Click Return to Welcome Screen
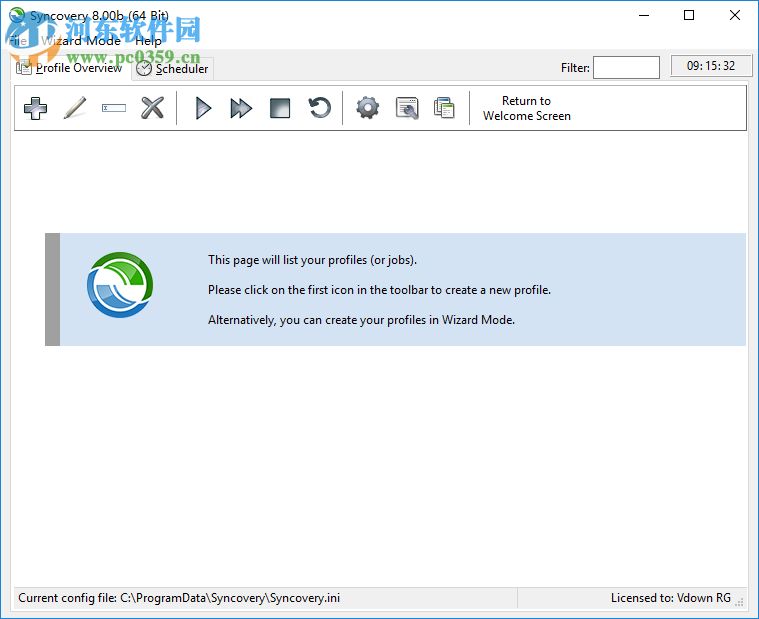The image size is (759, 619). coord(527,108)
